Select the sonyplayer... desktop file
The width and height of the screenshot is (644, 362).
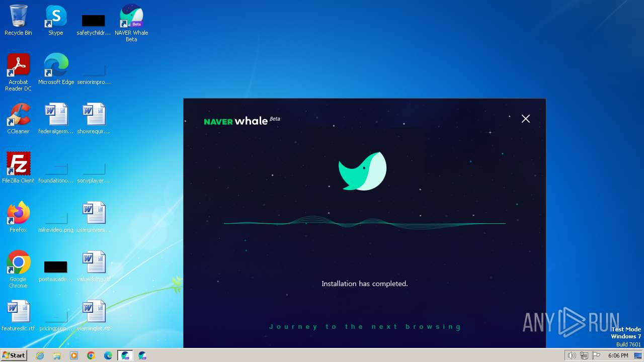coord(94,172)
